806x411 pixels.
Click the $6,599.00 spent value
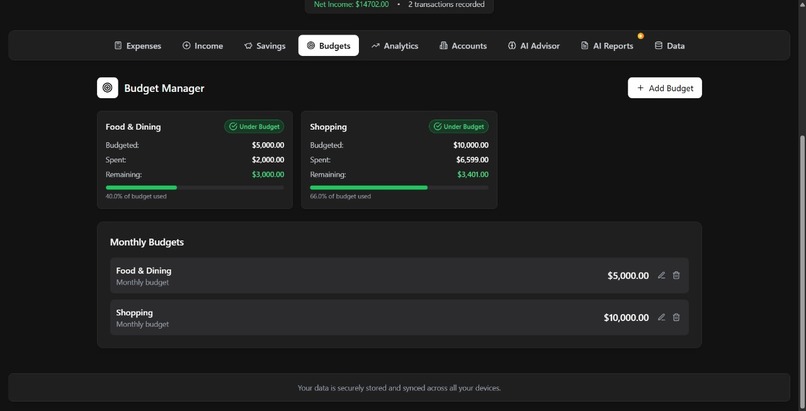472,160
